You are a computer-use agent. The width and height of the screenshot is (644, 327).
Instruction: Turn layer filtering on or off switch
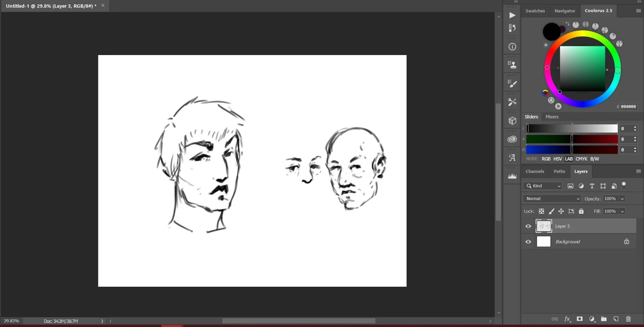(624, 186)
